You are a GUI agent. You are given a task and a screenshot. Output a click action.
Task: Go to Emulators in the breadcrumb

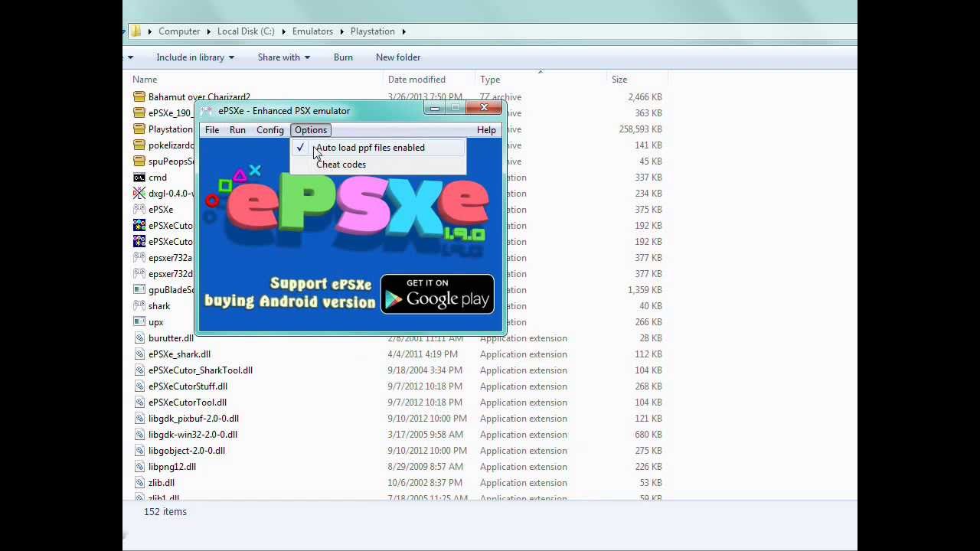(312, 31)
